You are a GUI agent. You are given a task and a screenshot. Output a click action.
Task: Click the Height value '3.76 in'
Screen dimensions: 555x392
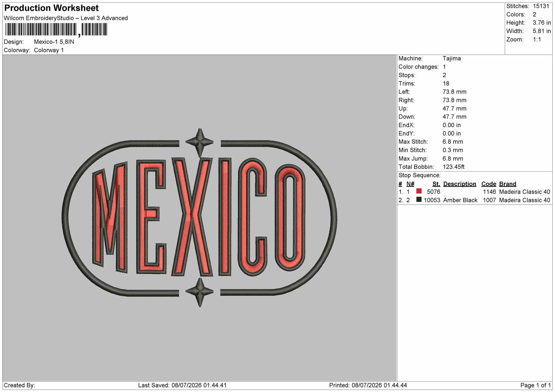click(542, 23)
